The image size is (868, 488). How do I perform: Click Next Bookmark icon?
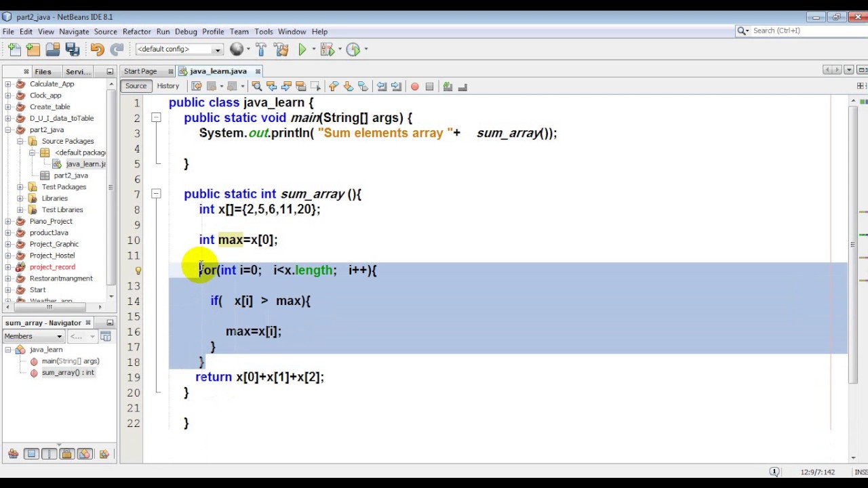[348, 86]
